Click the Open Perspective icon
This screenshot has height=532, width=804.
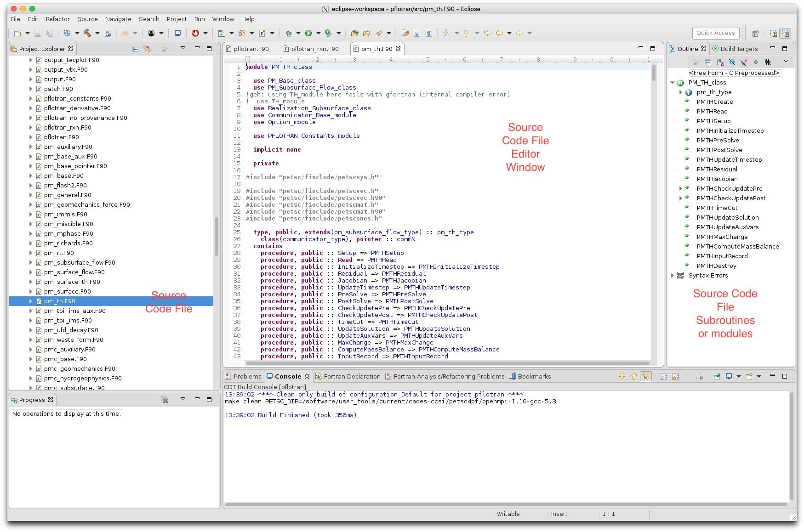[x=755, y=33]
